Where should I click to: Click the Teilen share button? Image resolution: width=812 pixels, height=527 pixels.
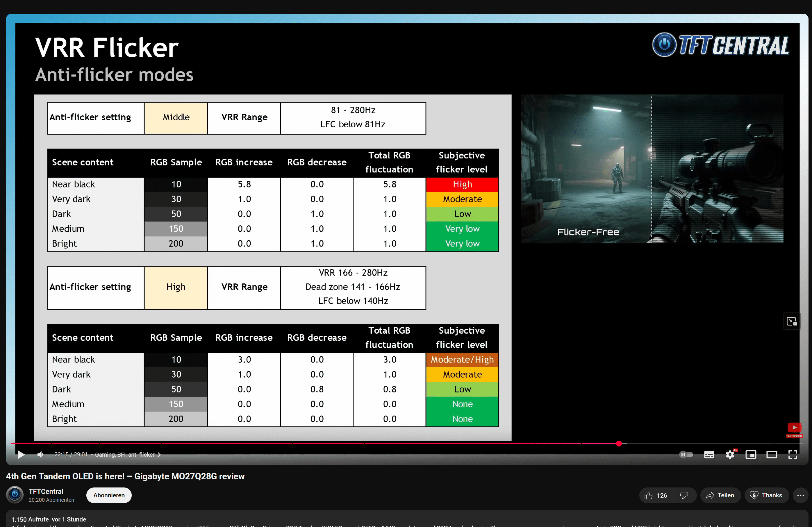pyautogui.click(x=720, y=495)
